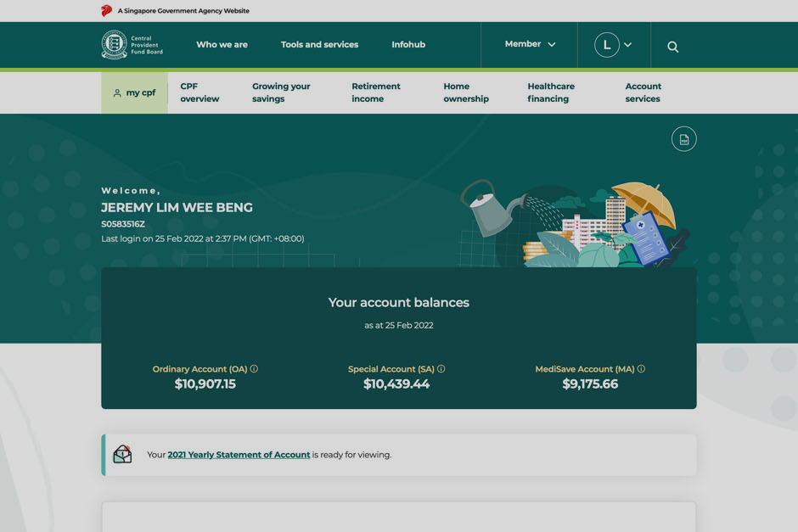798x532 pixels.
Task: Click the ID S0583516Z
Action: (x=123, y=224)
